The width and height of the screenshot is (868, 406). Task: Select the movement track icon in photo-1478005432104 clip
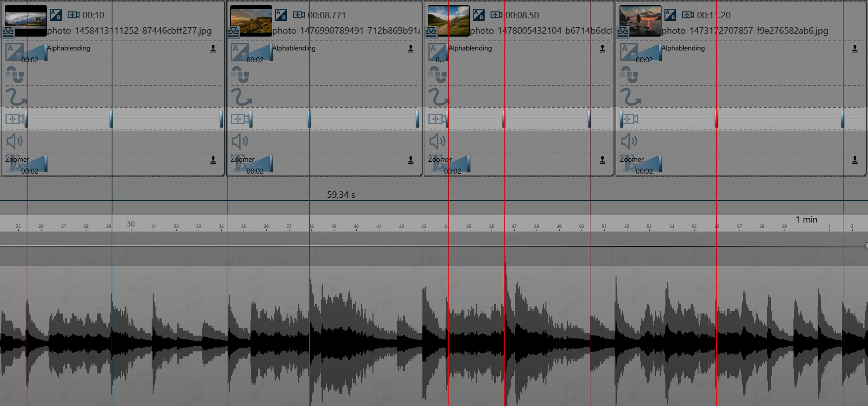[438, 75]
